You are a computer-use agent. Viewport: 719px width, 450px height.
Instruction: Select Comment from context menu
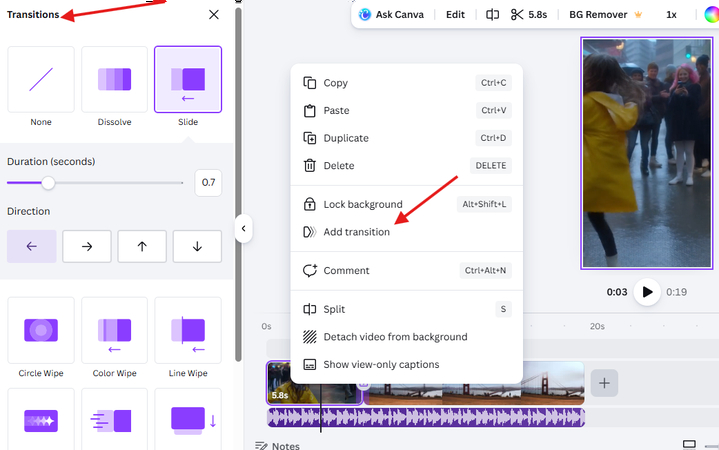pos(407,270)
